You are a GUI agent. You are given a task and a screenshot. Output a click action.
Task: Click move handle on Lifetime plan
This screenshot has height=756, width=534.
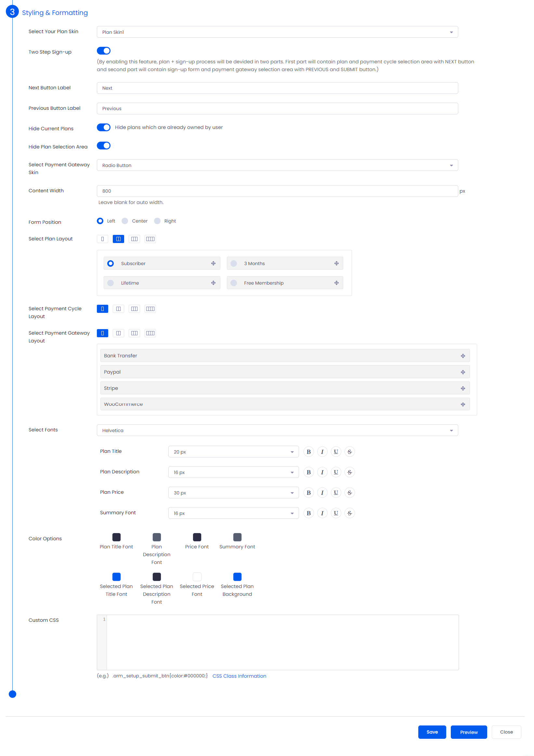coord(214,283)
